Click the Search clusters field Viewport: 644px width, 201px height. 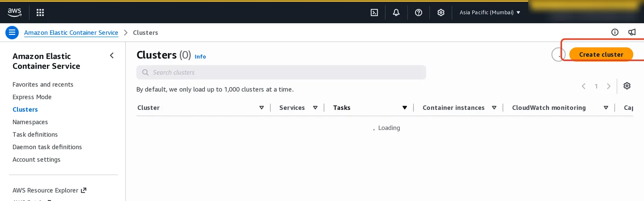[281, 72]
